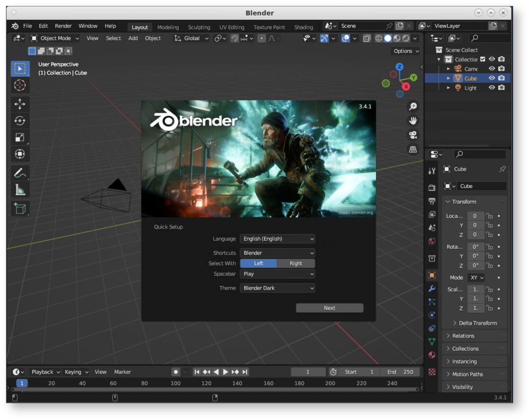
Task: Pick the Rotate tool
Action: (20, 121)
